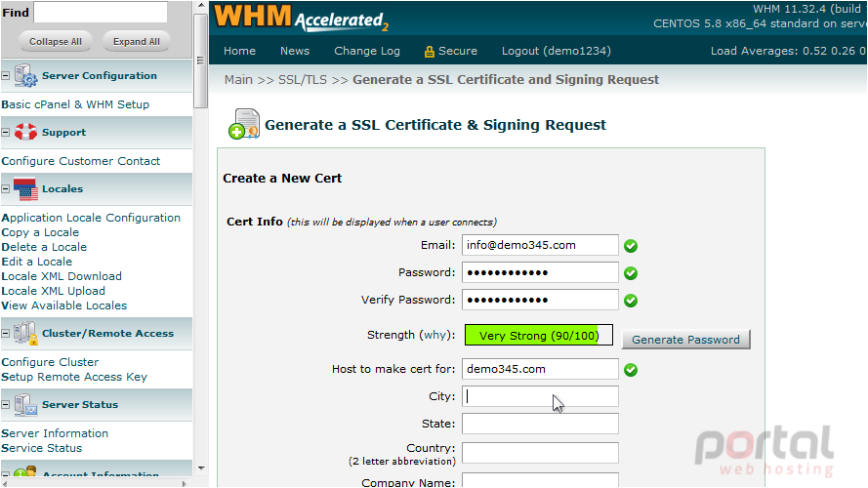This screenshot has width=868, height=488.
Task: Collapse the Server Configuration section
Action: click(6, 76)
